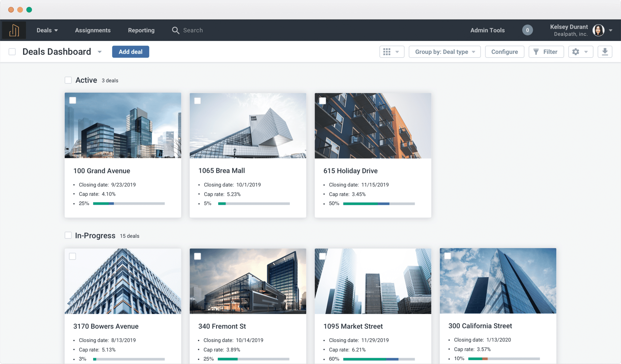Click the download arrow icon

point(605,52)
